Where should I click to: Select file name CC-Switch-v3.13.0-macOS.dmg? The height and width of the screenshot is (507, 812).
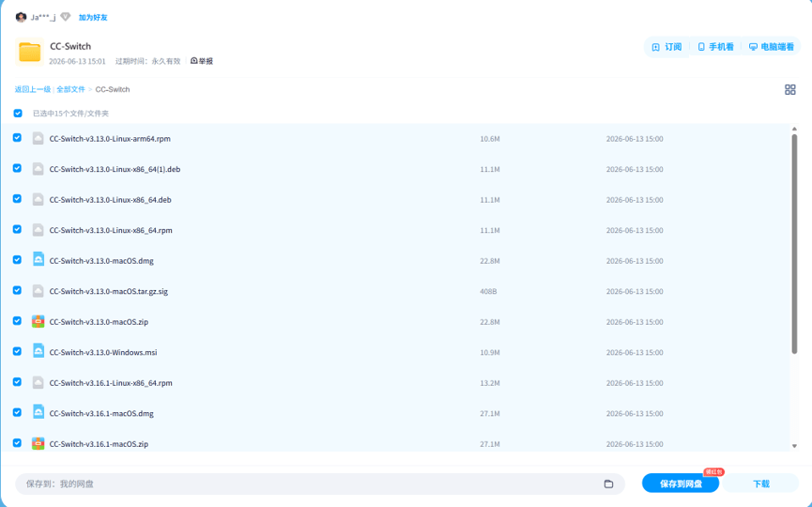pos(101,261)
